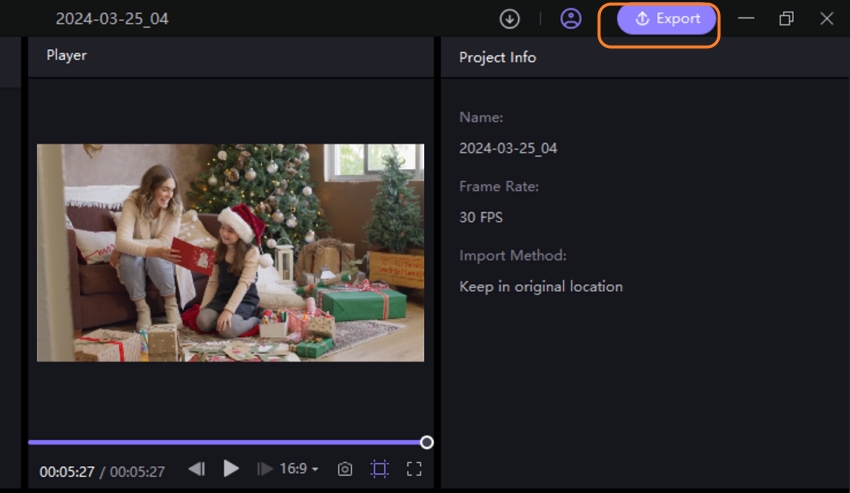Image resolution: width=850 pixels, height=493 pixels.
Task: Close the application window
Action: [x=827, y=19]
